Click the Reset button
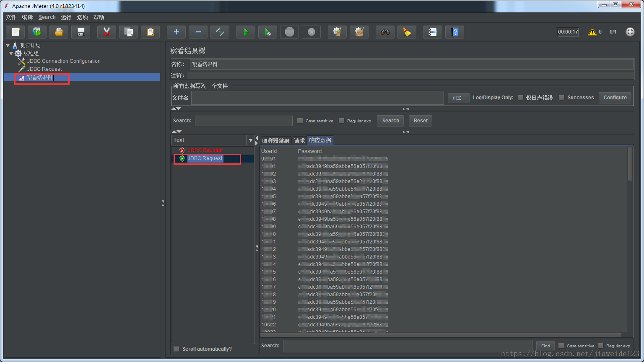The width and height of the screenshot is (644, 362). 421,121
